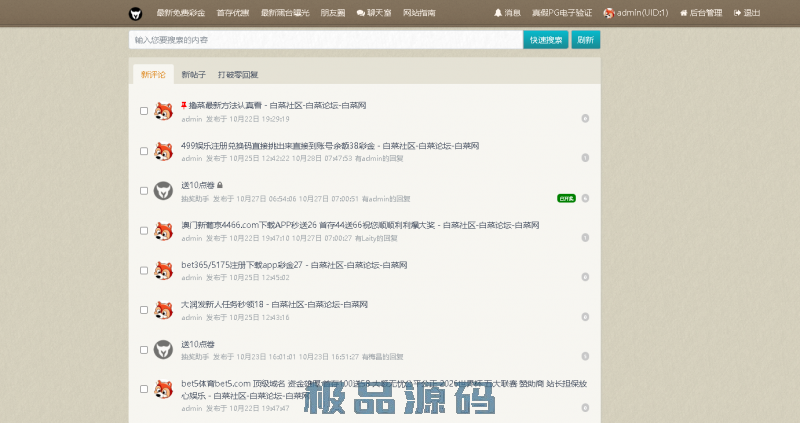This screenshot has height=423, width=800.
Task: Open admin(UID:1) user profile avatar
Action: [608, 13]
